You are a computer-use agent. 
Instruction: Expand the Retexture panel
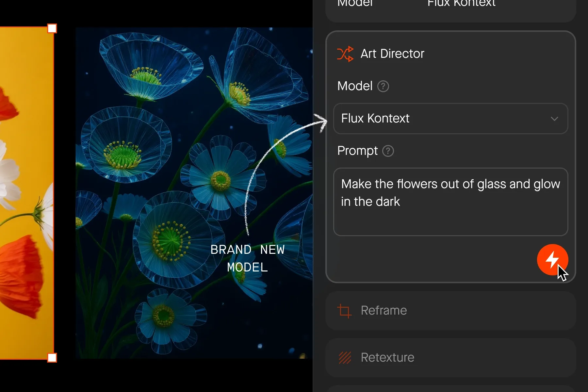[450, 358]
